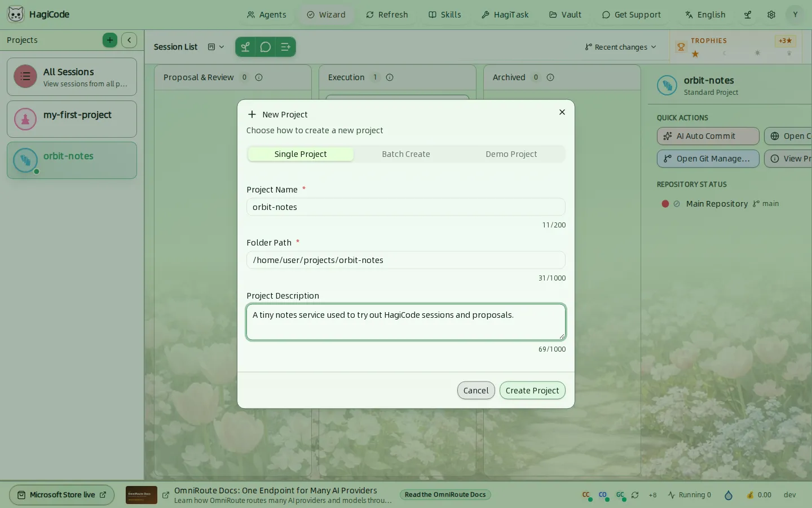This screenshot has width=812, height=508.
Task: Click the Project Name input field
Action: pos(406,207)
